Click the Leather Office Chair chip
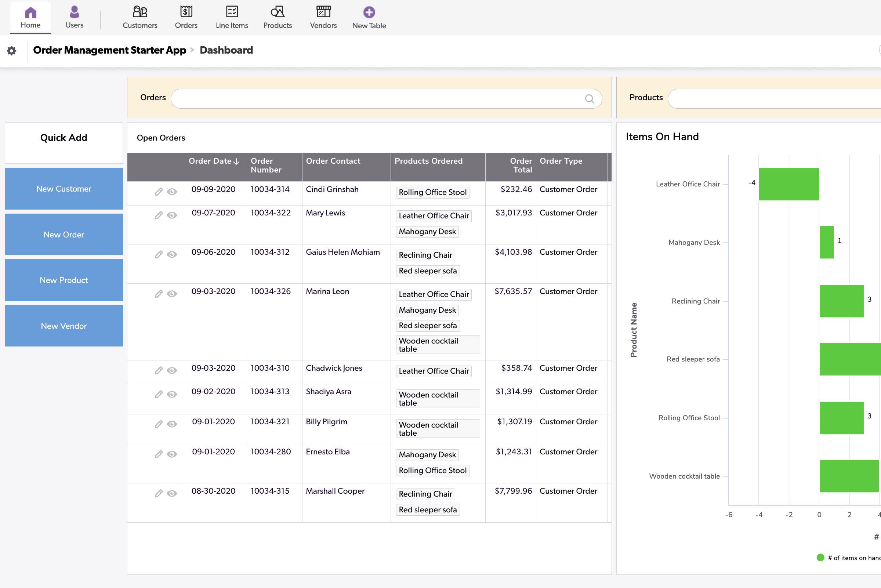The height and width of the screenshot is (588, 881). [x=434, y=215]
